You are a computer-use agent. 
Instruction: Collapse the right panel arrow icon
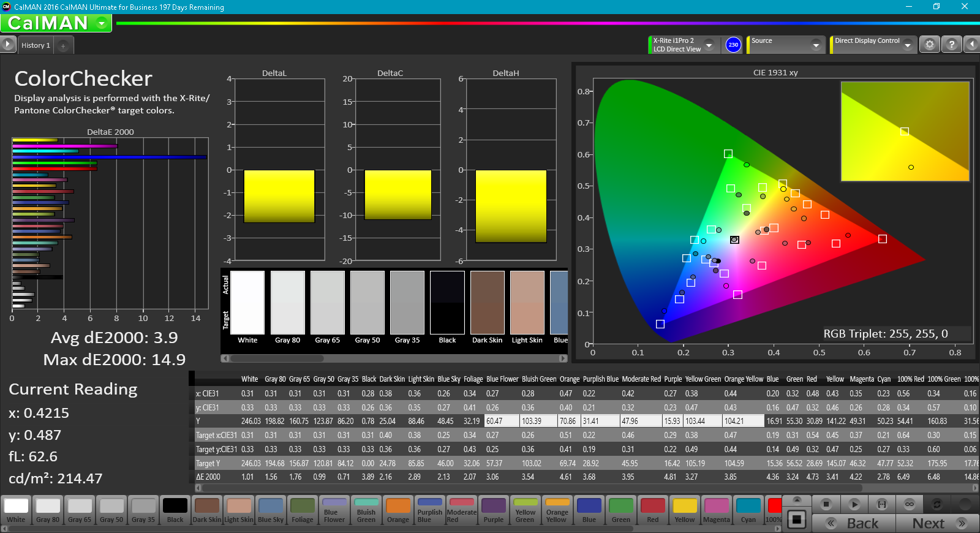tap(971, 45)
